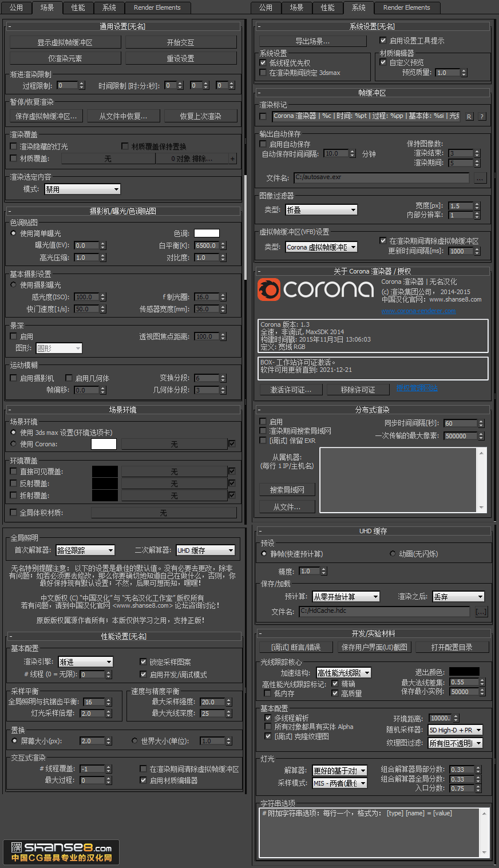Select the 动画(无闪烁) radio button
Image resolution: width=499 pixels, height=868 pixels.
(x=393, y=554)
